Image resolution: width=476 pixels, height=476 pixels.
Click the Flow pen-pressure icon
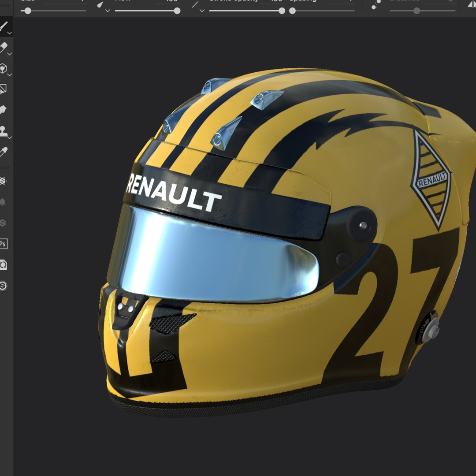pyautogui.click(x=100, y=4)
